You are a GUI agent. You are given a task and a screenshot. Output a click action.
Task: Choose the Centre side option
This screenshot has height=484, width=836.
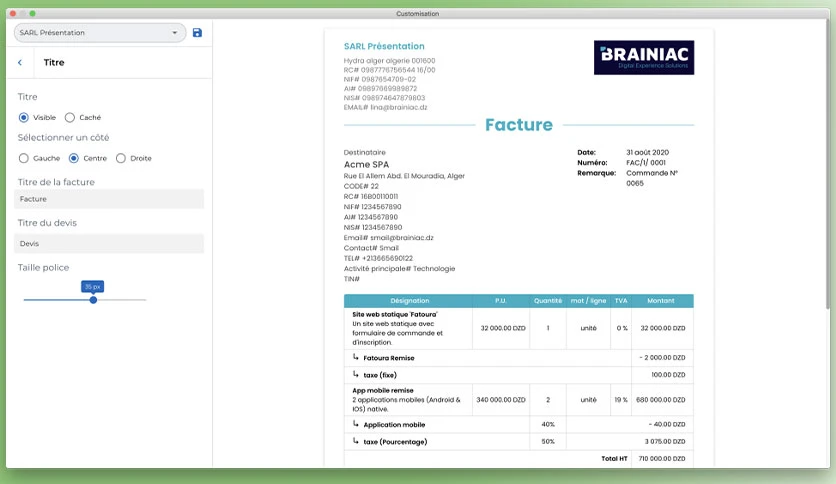[x=74, y=158]
